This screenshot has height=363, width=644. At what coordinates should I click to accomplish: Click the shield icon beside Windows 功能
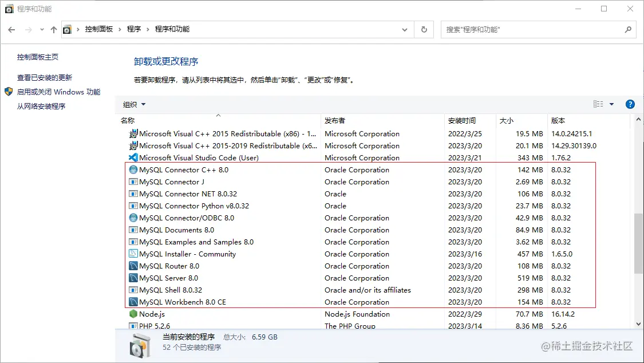[x=9, y=92]
